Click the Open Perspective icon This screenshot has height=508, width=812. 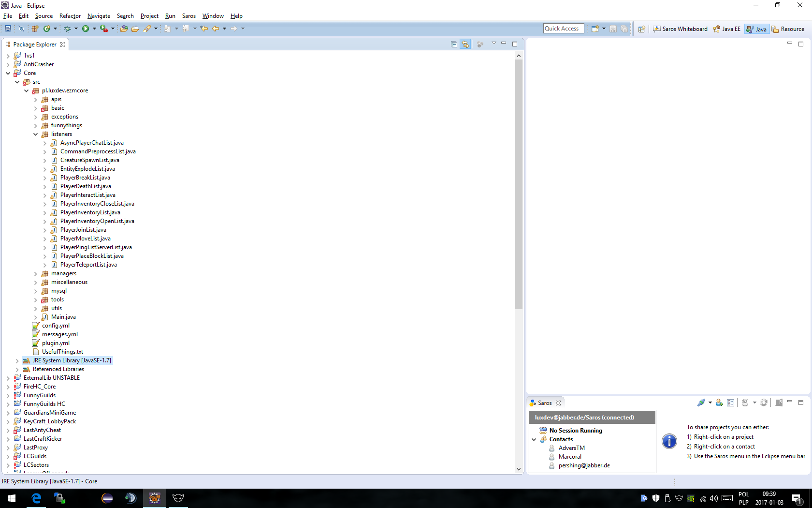pos(641,29)
